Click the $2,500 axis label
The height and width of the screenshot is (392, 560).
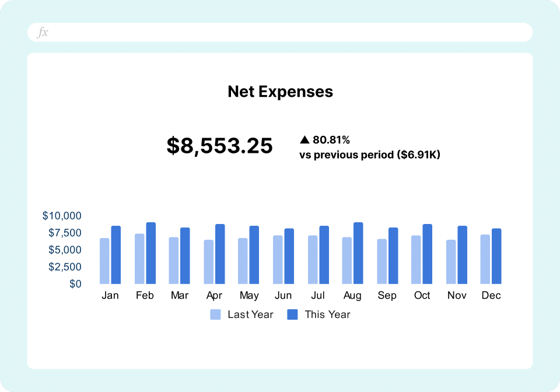[x=65, y=267]
